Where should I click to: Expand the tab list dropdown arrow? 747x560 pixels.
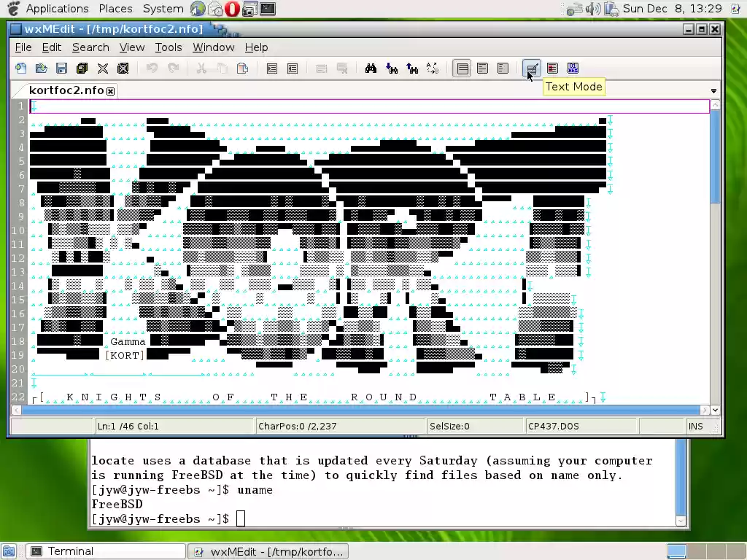click(x=713, y=90)
